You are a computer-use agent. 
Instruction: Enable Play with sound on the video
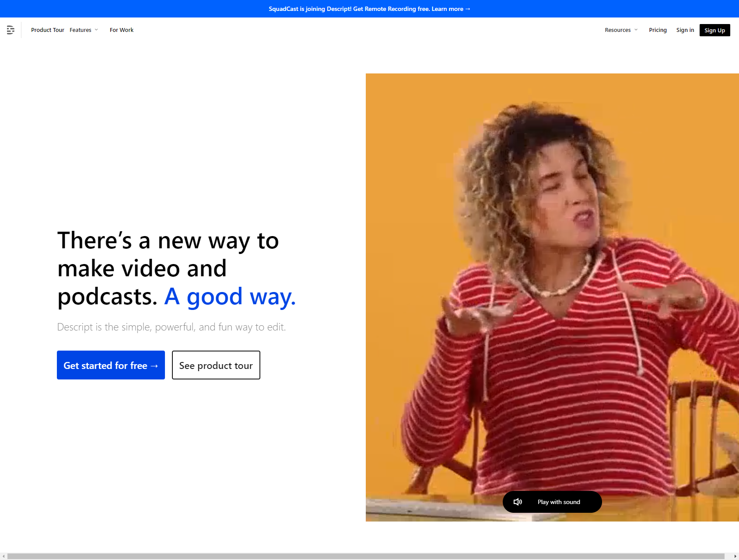tap(559, 502)
